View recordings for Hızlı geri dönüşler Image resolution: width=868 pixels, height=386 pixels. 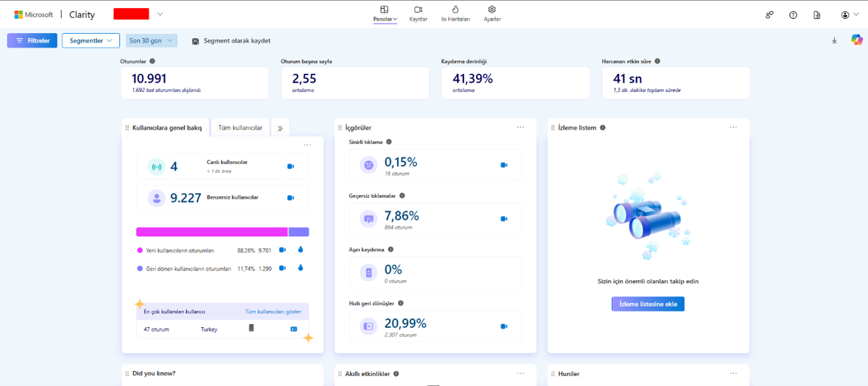point(504,326)
